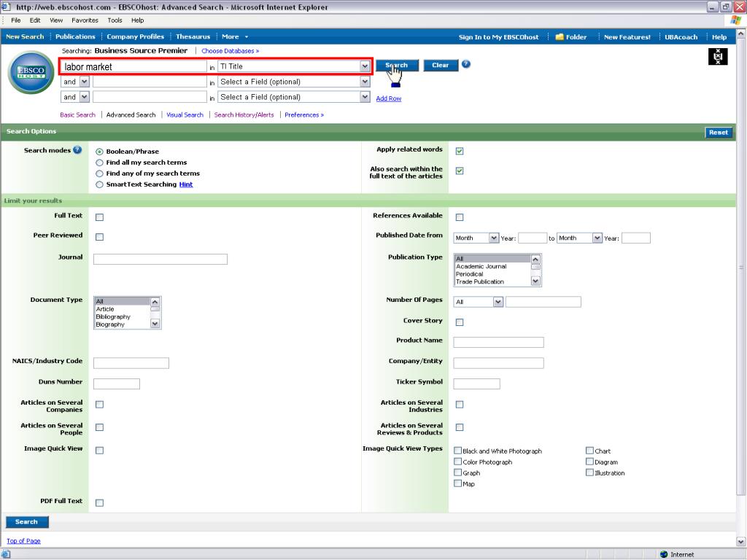The height and width of the screenshot is (560, 747).
Task: Click the Search modes help icon
Action: [77, 150]
